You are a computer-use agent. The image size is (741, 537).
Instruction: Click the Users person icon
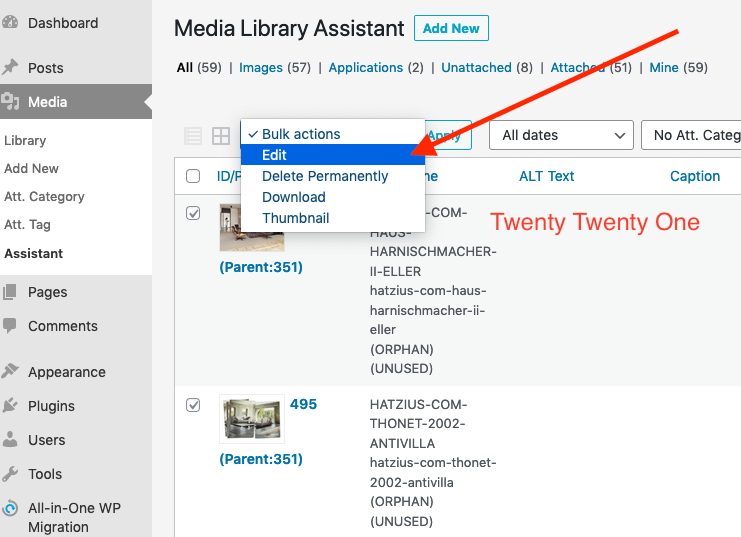tap(11, 440)
